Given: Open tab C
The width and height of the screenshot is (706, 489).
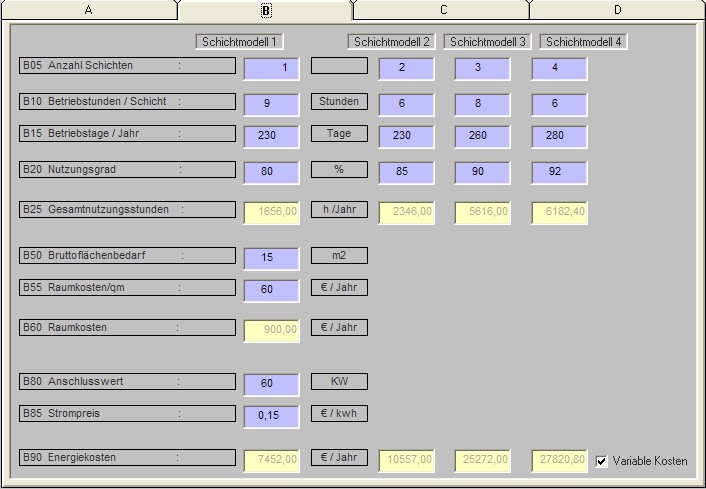Looking at the screenshot, I should (444, 10).
